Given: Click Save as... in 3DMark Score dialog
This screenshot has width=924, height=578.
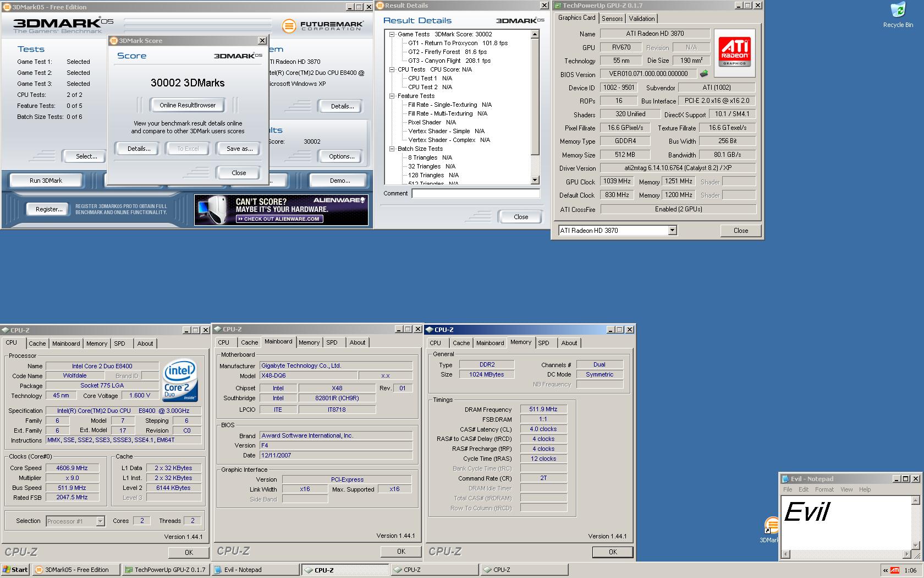Looking at the screenshot, I should point(239,149).
